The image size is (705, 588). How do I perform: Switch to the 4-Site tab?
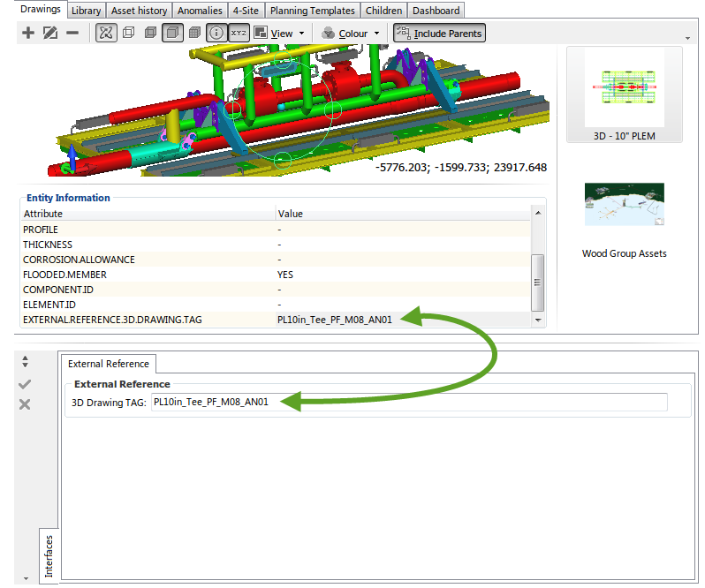point(246,11)
